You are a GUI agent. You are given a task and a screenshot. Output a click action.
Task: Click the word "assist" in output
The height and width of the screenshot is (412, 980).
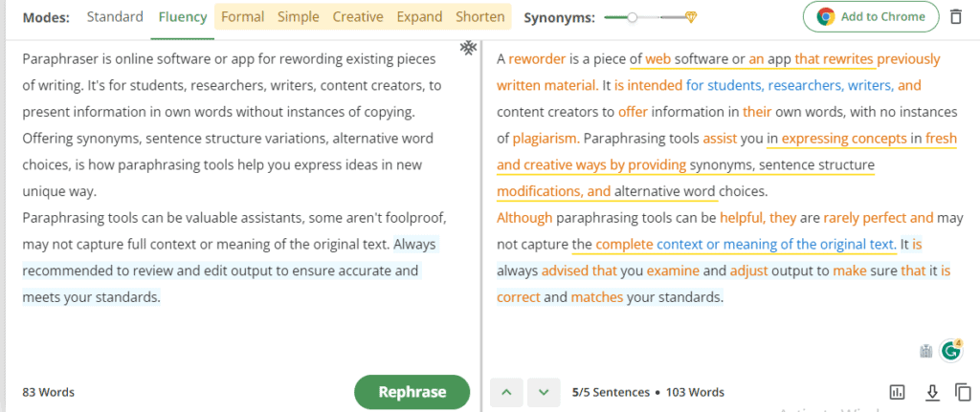[x=720, y=138]
